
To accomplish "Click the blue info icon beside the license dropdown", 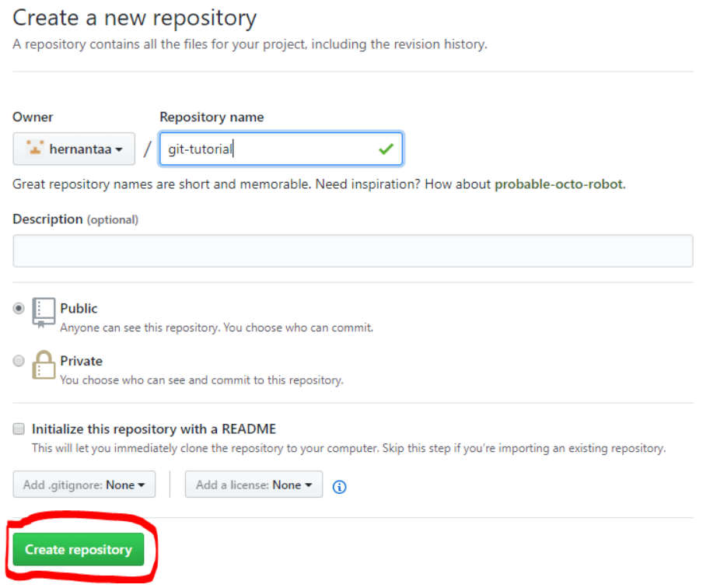I will (339, 487).
